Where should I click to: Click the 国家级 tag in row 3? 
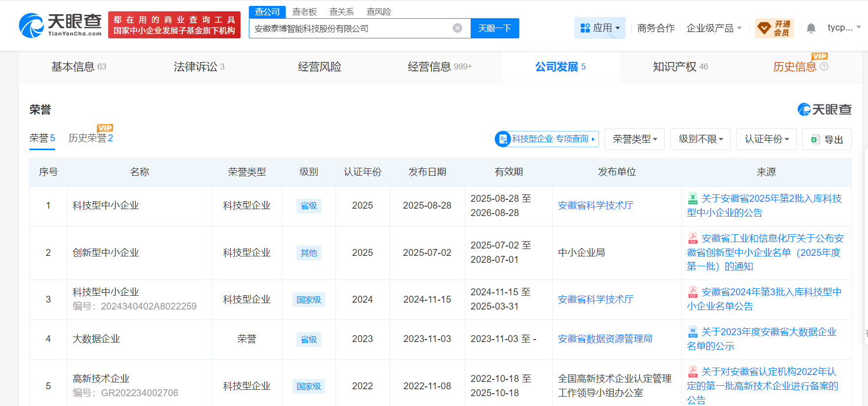[x=309, y=300]
